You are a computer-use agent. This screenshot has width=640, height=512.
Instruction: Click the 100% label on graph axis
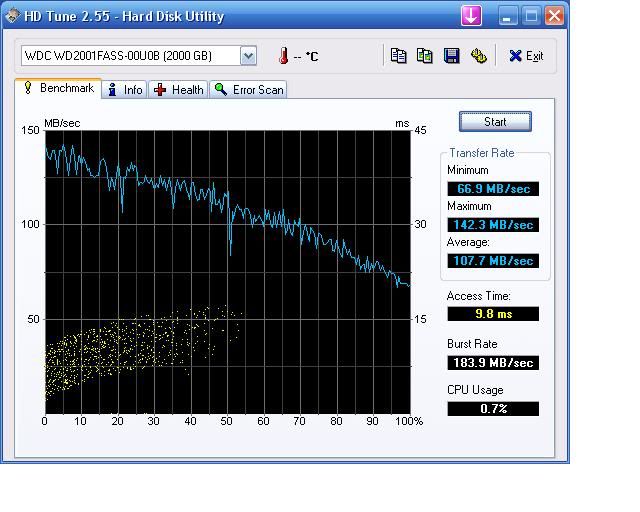click(409, 421)
